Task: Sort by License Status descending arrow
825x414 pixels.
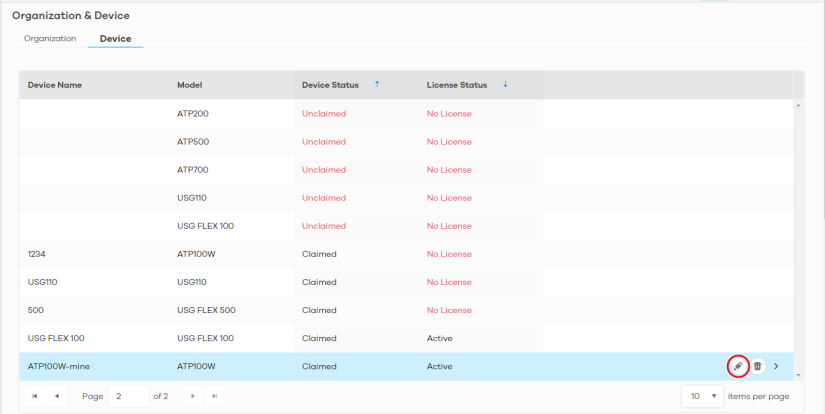Action: click(x=505, y=85)
